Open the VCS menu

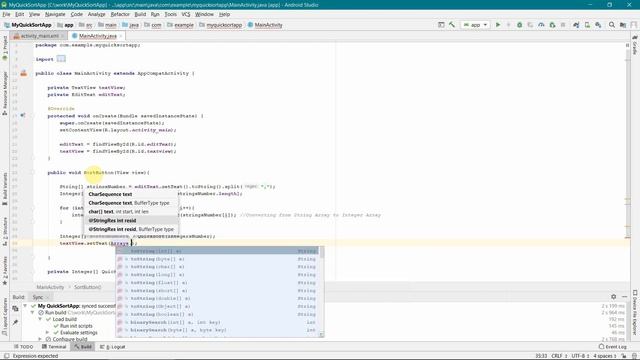[x=186, y=14]
